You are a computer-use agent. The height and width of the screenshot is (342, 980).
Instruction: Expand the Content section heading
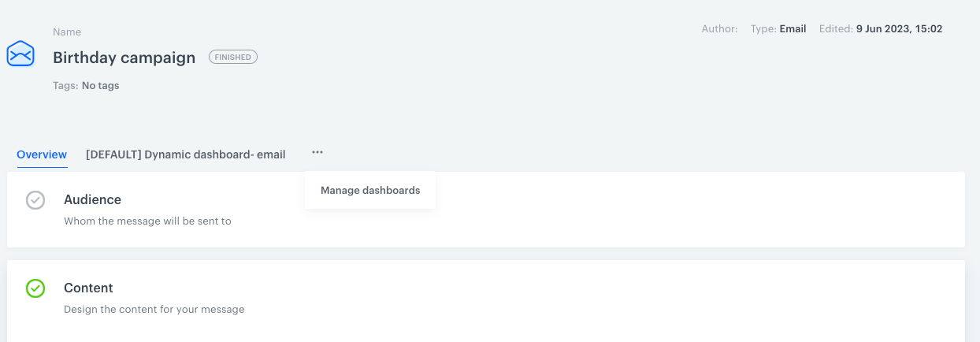pos(88,288)
